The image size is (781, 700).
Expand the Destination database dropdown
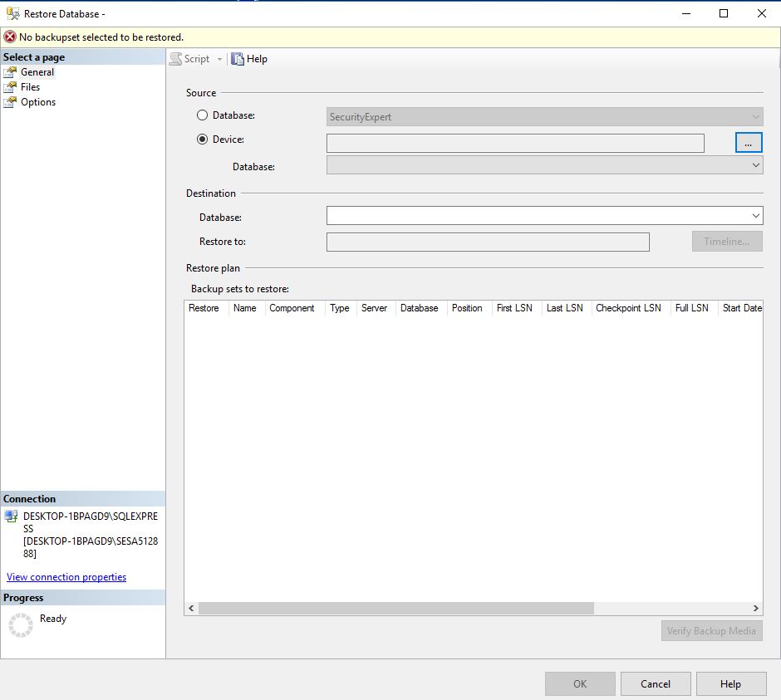pos(755,216)
